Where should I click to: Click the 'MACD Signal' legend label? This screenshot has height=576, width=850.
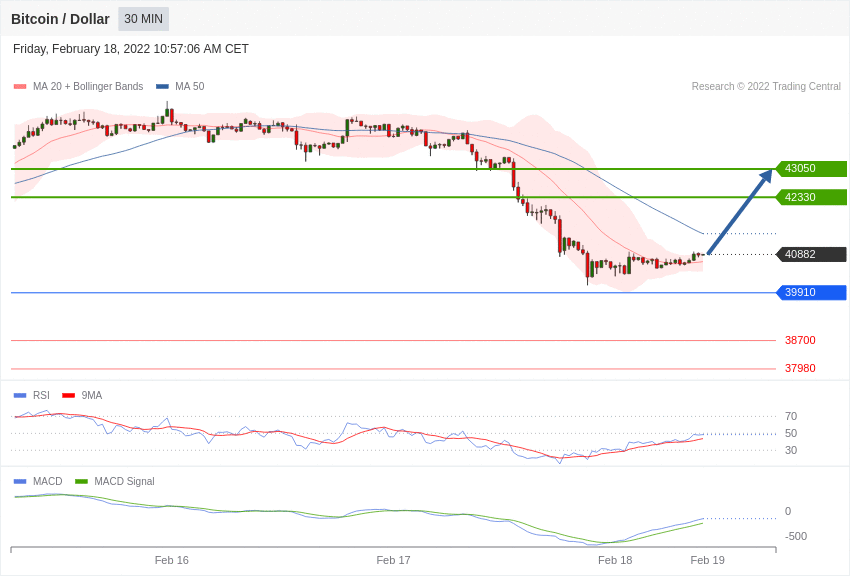coord(124,481)
